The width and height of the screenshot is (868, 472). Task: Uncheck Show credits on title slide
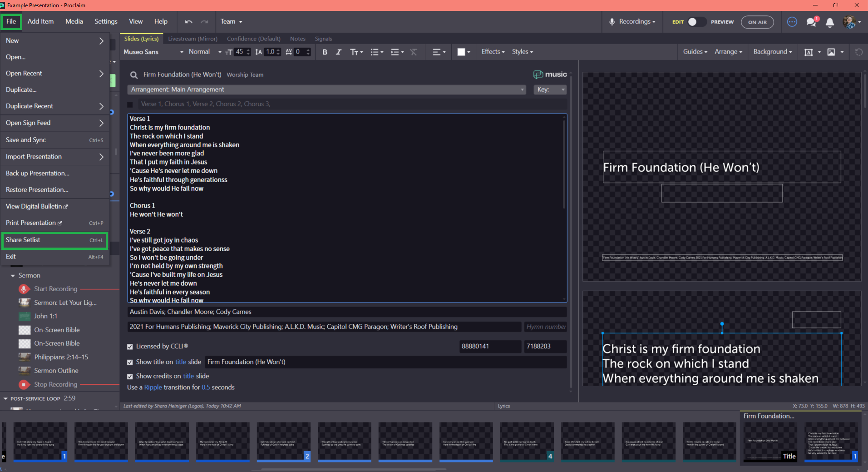(x=130, y=377)
